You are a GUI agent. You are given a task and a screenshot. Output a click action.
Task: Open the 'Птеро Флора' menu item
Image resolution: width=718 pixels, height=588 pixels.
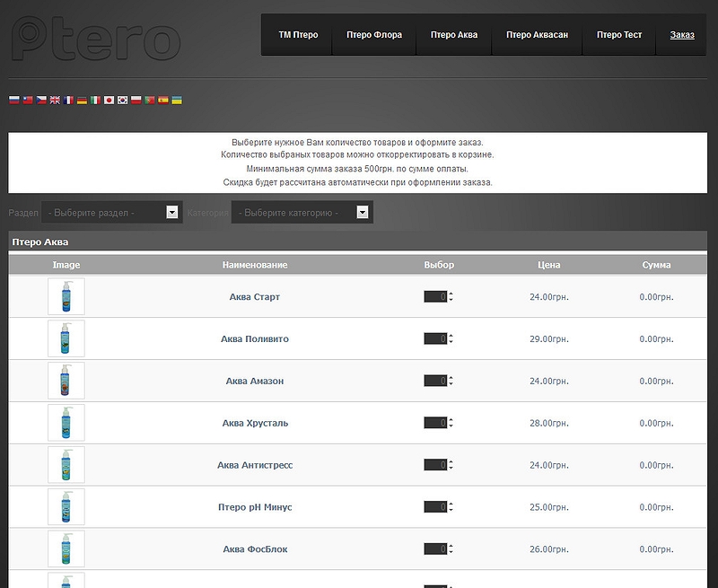pos(373,35)
